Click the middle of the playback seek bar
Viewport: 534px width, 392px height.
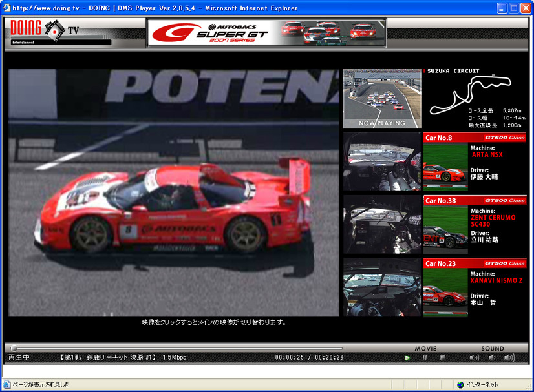click(177, 348)
